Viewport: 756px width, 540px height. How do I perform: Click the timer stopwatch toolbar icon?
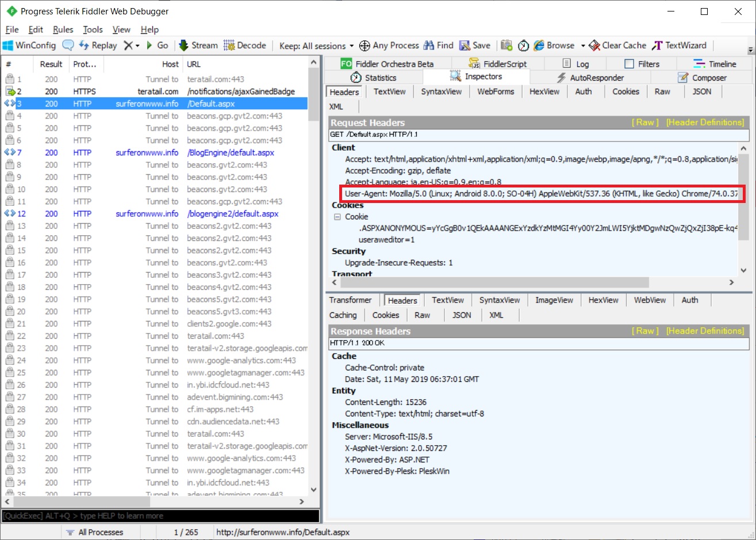point(523,45)
